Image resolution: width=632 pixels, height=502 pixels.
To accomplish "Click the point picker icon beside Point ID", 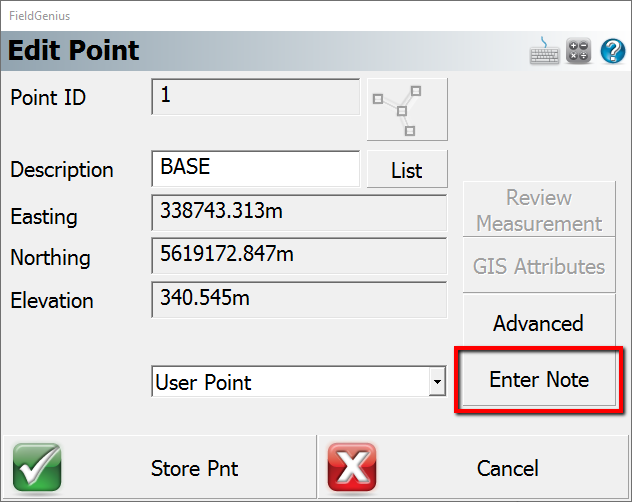I will point(407,110).
